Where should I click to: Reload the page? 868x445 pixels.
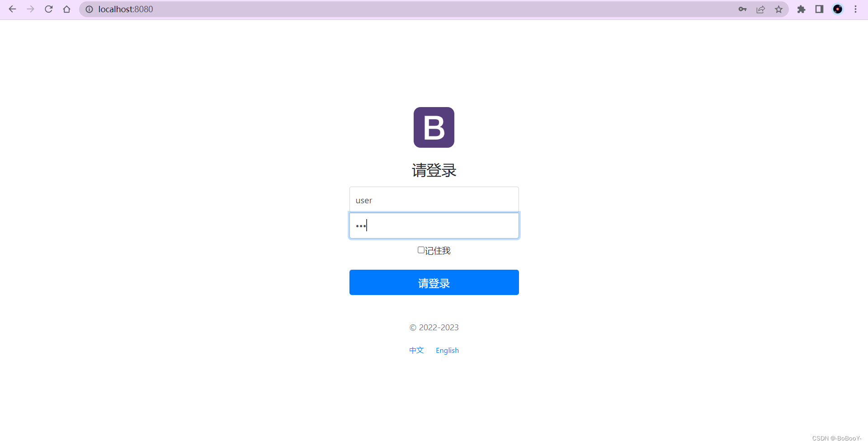tap(48, 9)
